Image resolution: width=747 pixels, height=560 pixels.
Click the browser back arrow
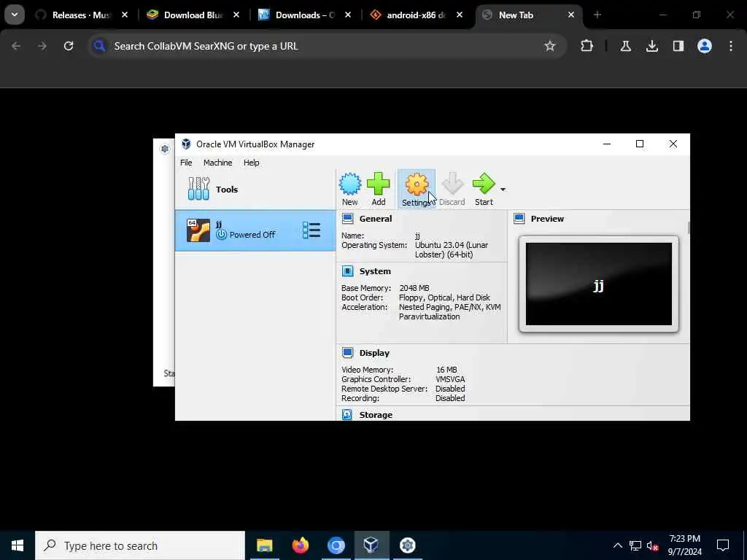coord(16,46)
